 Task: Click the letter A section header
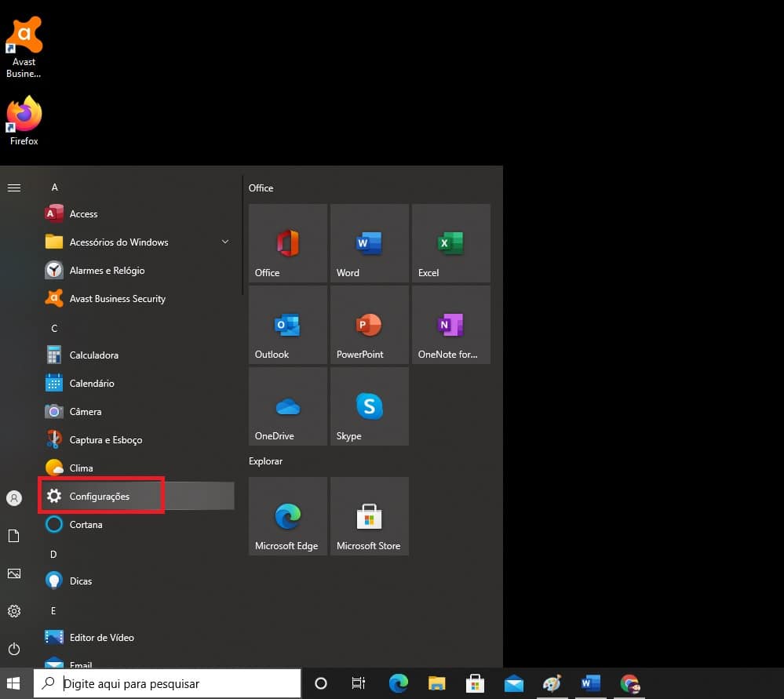click(x=54, y=187)
